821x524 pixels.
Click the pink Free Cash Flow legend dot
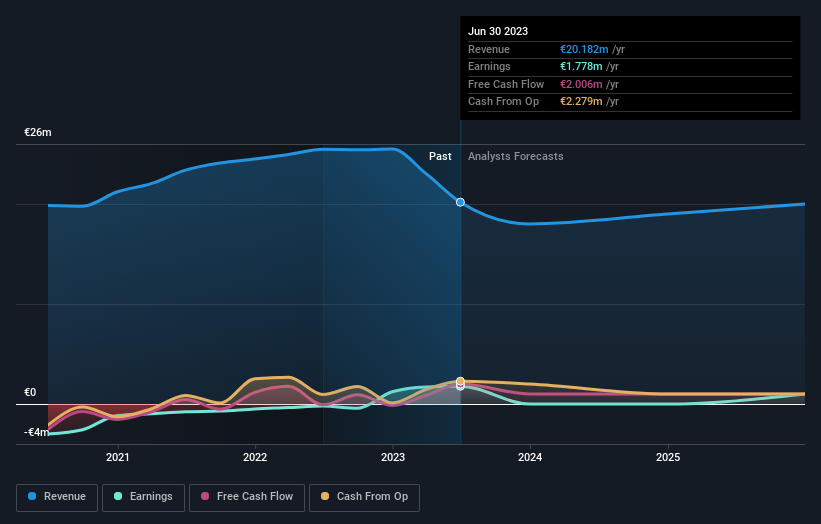point(205,496)
